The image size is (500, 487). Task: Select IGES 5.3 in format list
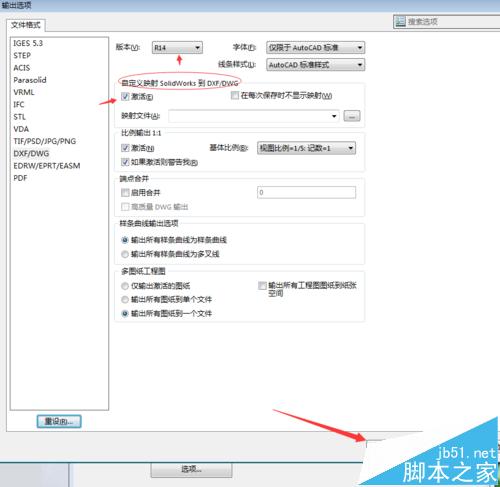click(x=28, y=43)
